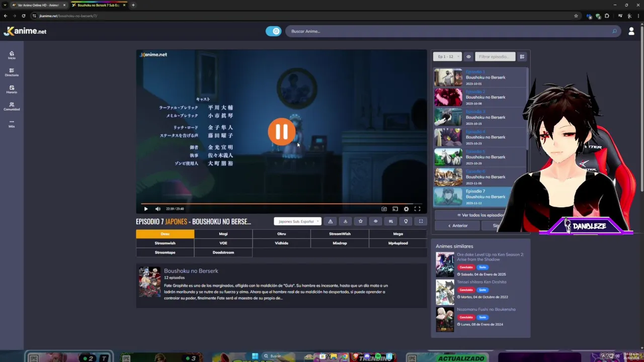Take a player screenshot with camera icon

tap(384, 209)
